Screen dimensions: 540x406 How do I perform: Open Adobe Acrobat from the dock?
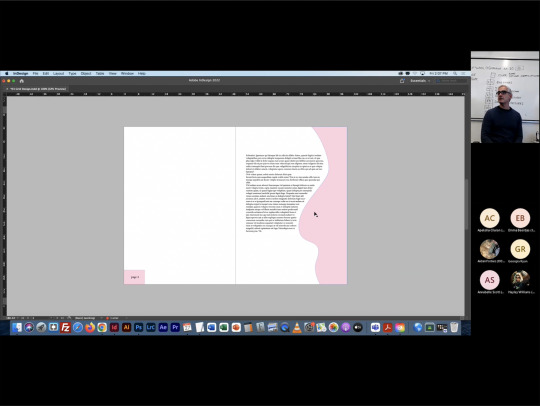pyautogui.click(x=387, y=327)
